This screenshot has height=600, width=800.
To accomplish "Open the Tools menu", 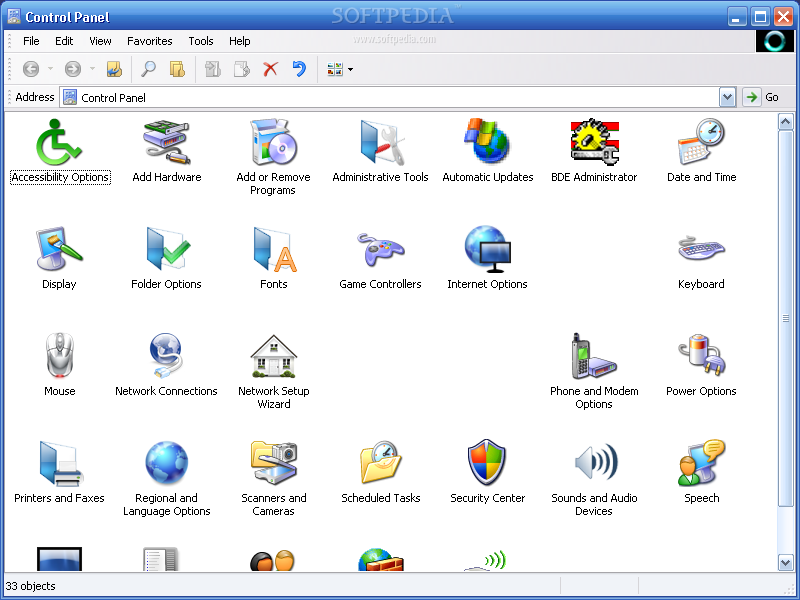I will pyautogui.click(x=201, y=41).
